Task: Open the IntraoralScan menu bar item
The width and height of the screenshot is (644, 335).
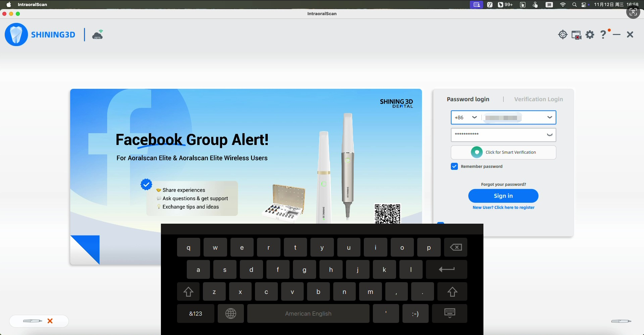Action: [33, 5]
